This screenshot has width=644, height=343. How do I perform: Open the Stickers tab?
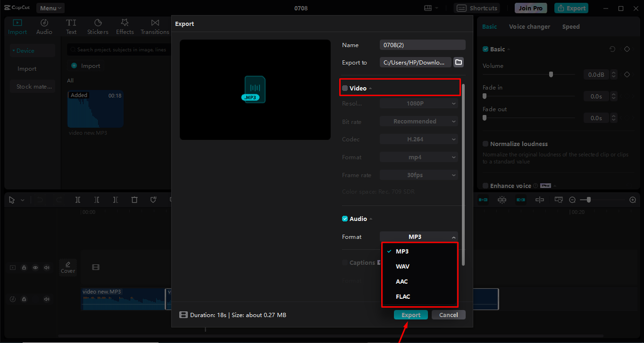coord(98,27)
